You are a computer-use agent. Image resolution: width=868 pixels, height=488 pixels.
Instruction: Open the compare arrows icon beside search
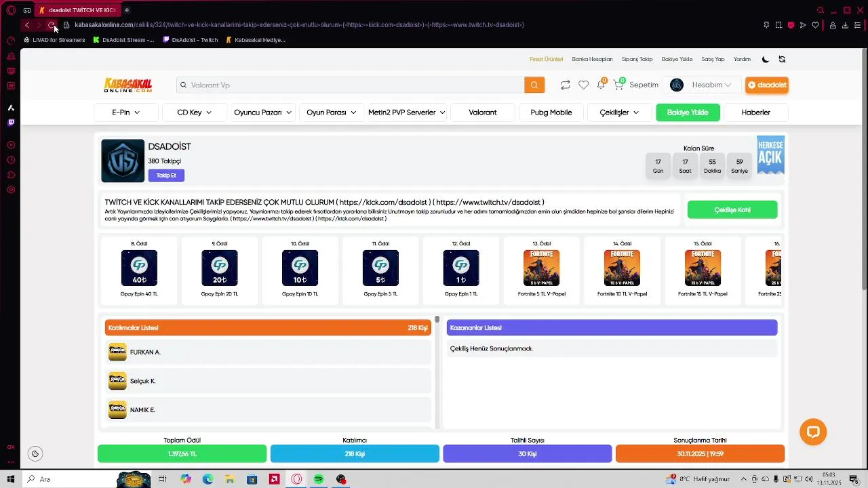click(x=565, y=85)
